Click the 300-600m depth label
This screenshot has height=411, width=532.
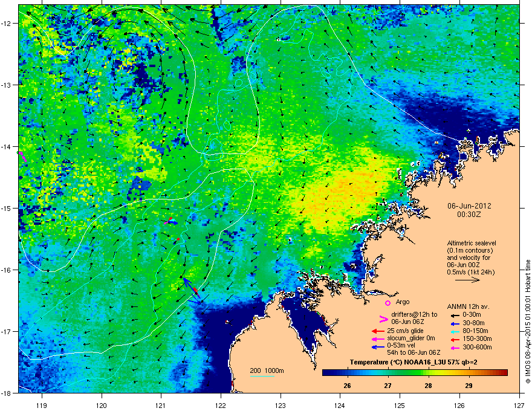click(x=477, y=348)
